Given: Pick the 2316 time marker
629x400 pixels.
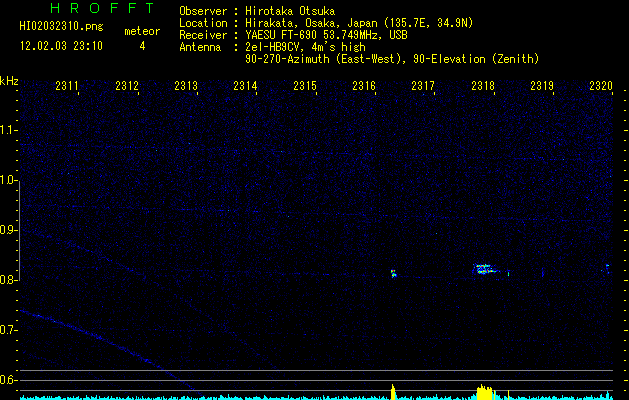Looking at the screenshot, I should 364,85.
